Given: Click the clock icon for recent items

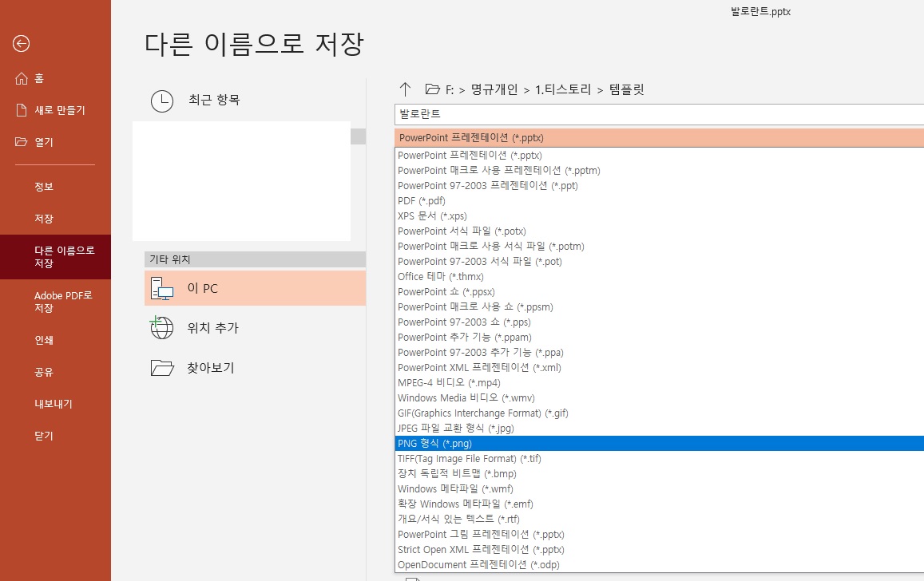Looking at the screenshot, I should click(162, 101).
